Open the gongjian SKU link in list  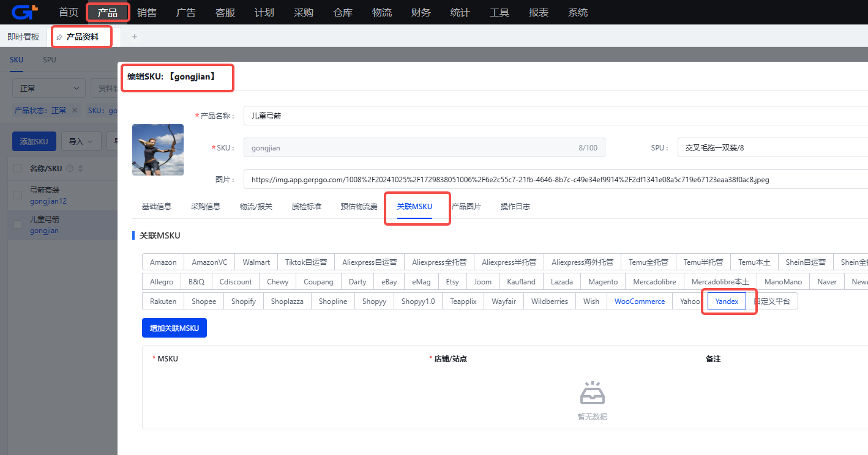[44, 231]
